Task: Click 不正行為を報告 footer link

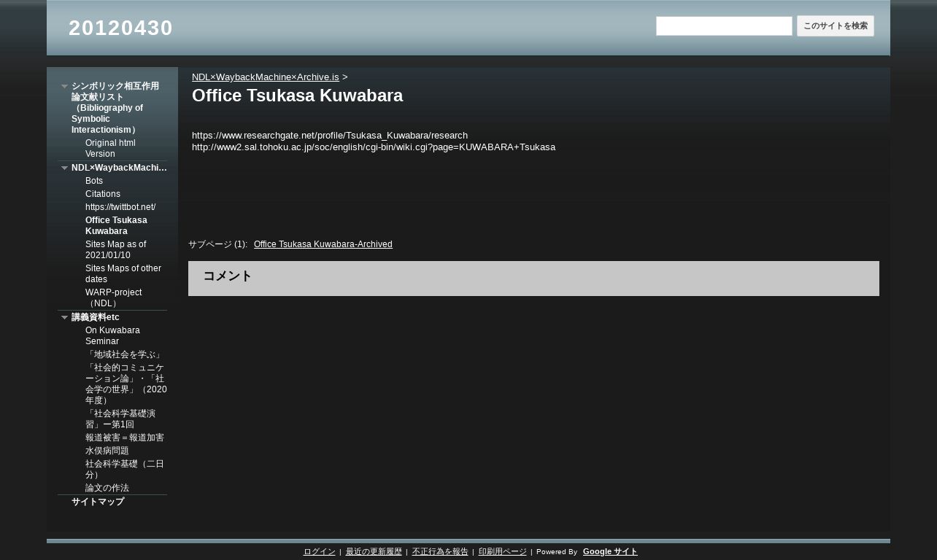Action: 440,552
